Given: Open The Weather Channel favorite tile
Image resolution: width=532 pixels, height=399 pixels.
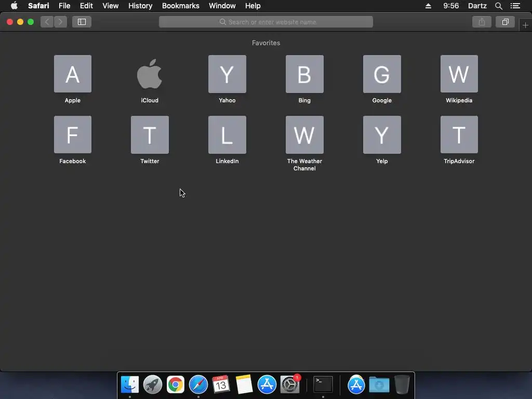Looking at the screenshot, I should pyautogui.click(x=304, y=135).
